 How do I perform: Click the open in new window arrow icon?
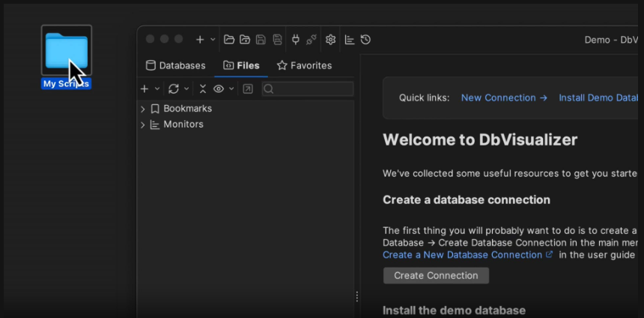point(248,88)
